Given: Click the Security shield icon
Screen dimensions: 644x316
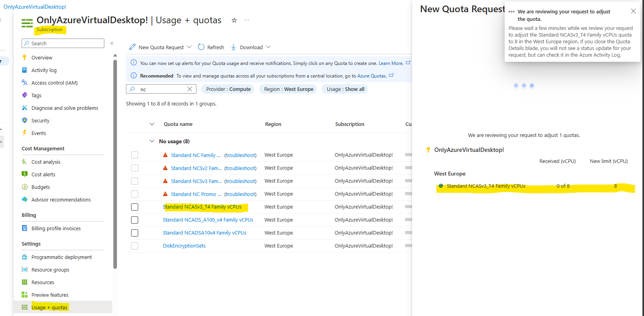Looking at the screenshot, I should 24,120.
